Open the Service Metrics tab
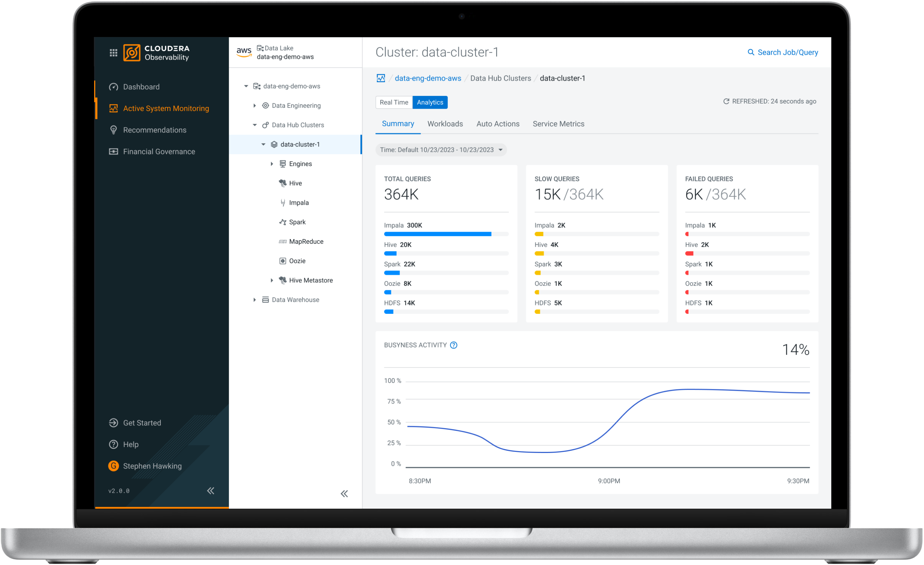This screenshot has width=924, height=565. (x=558, y=124)
